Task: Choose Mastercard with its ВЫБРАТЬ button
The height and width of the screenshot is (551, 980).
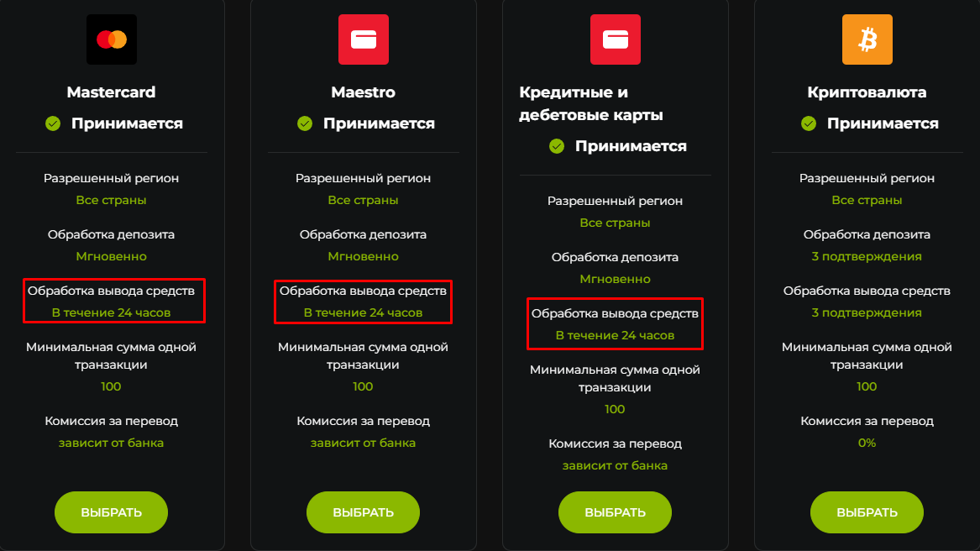Action: point(111,512)
